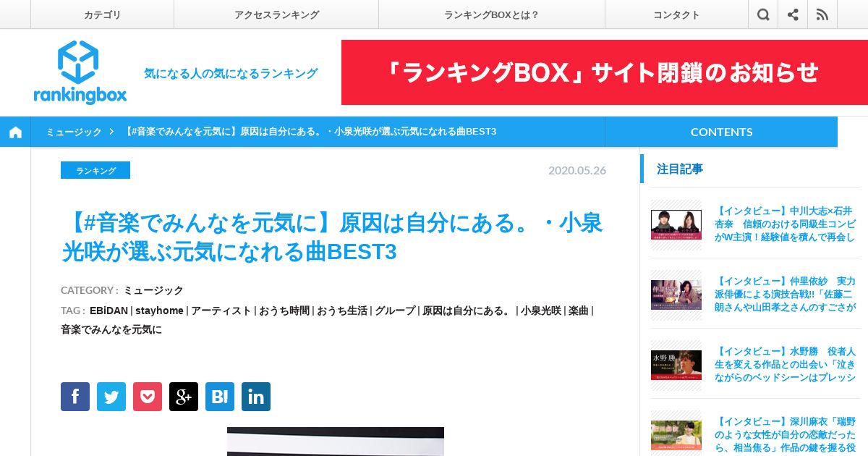Click the date 2020.05.26
The height and width of the screenshot is (456, 868).
(577, 170)
